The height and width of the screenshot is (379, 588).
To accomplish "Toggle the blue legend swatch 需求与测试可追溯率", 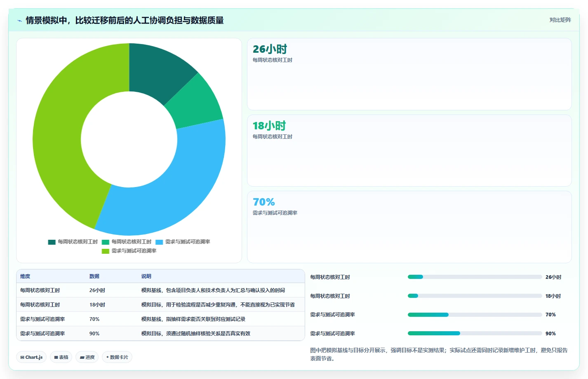I will click(159, 242).
